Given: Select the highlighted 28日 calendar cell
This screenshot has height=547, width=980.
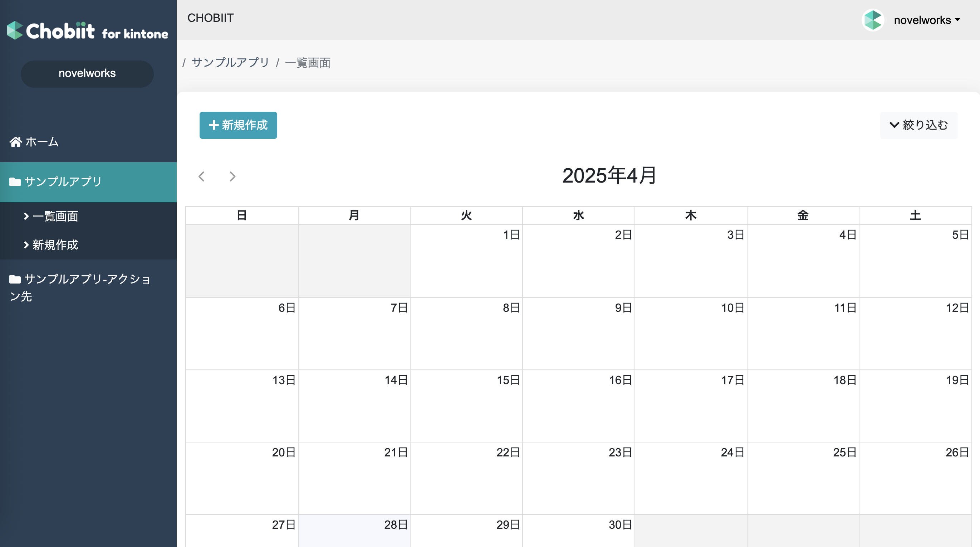Looking at the screenshot, I should click(x=354, y=531).
